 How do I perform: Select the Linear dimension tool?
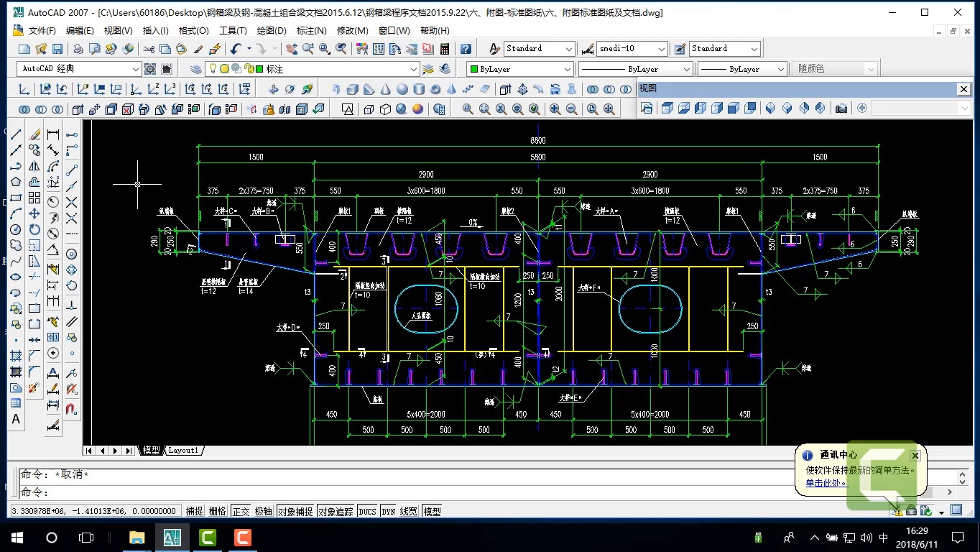point(53,134)
